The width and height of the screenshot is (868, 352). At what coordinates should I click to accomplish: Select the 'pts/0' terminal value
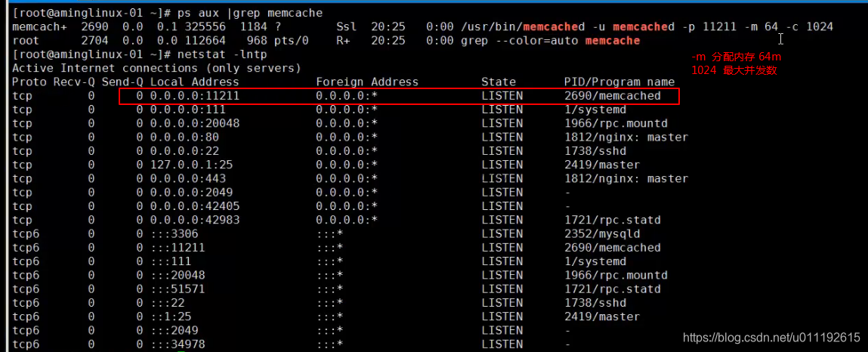coord(291,40)
